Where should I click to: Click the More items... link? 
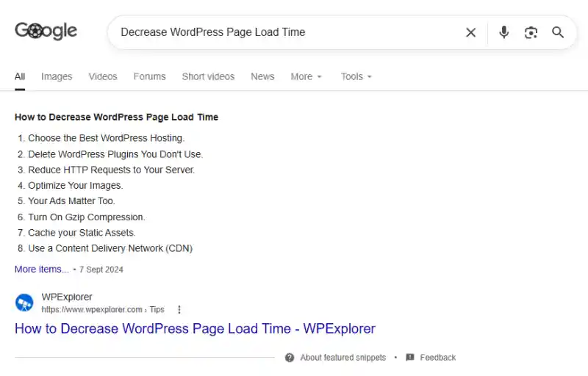pyautogui.click(x=42, y=270)
